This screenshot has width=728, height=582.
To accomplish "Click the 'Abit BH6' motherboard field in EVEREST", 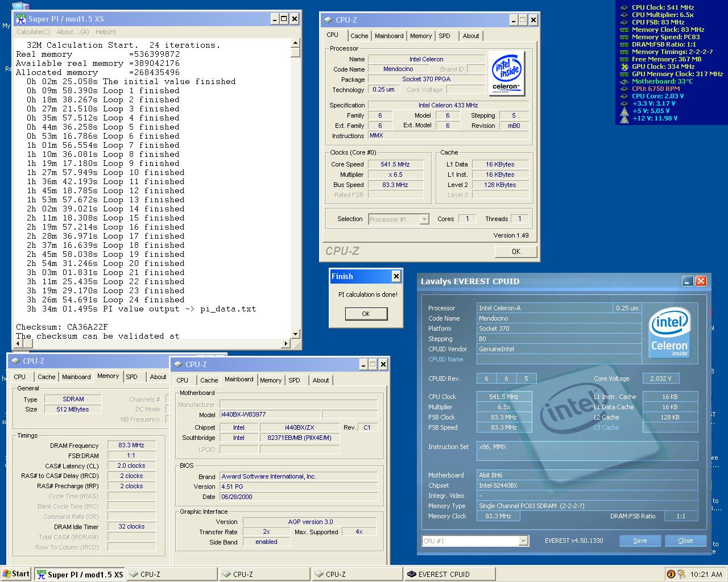I will (588, 475).
